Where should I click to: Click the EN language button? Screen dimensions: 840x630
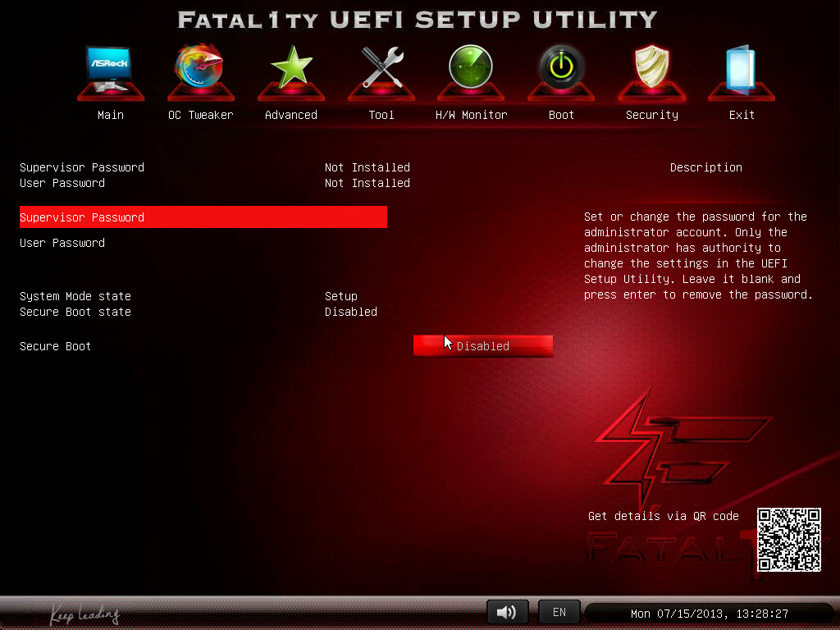(x=559, y=612)
